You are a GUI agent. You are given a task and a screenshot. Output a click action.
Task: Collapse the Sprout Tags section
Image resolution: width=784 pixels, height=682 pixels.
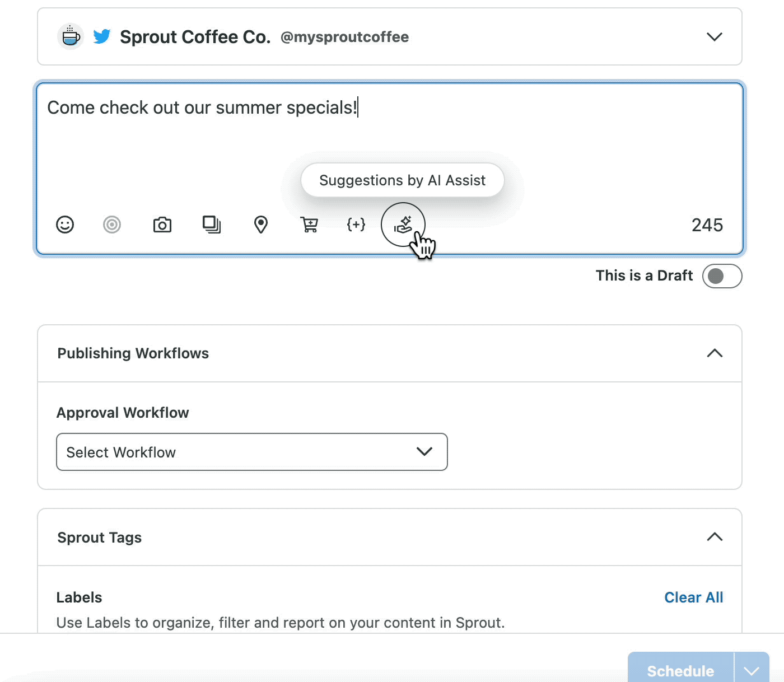click(715, 537)
